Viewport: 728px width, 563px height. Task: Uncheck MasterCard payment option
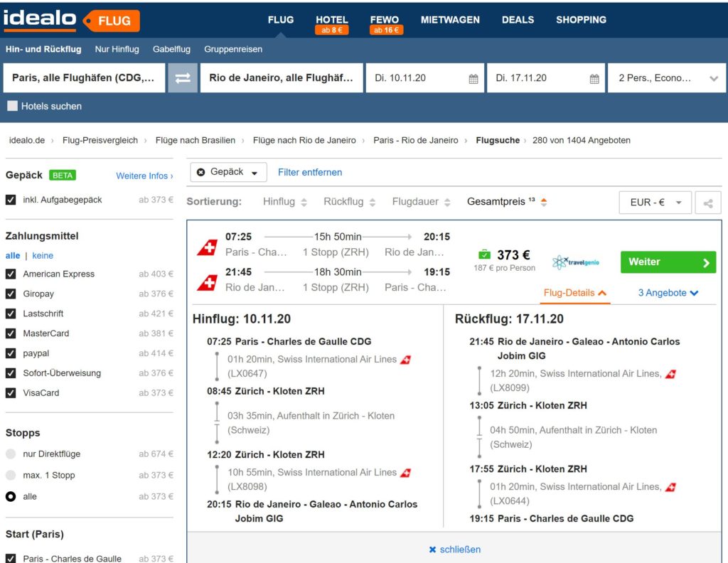[11, 333]
